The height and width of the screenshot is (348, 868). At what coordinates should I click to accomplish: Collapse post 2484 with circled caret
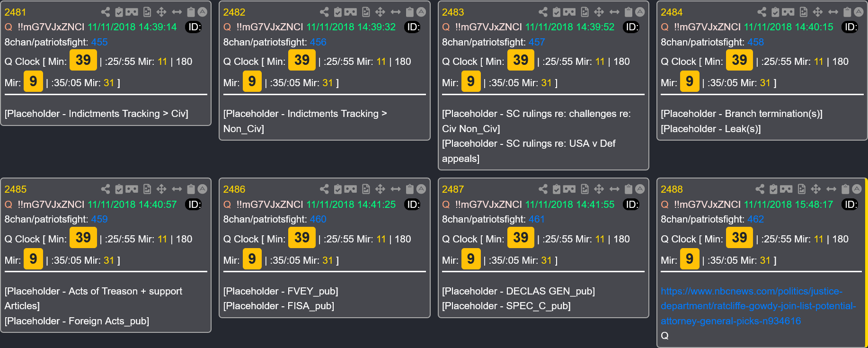point(859,12)
